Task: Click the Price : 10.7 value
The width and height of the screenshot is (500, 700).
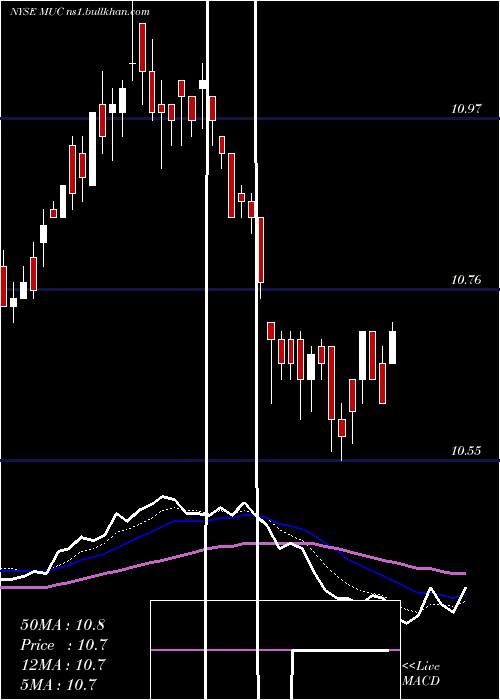Action: pos(64,645)
